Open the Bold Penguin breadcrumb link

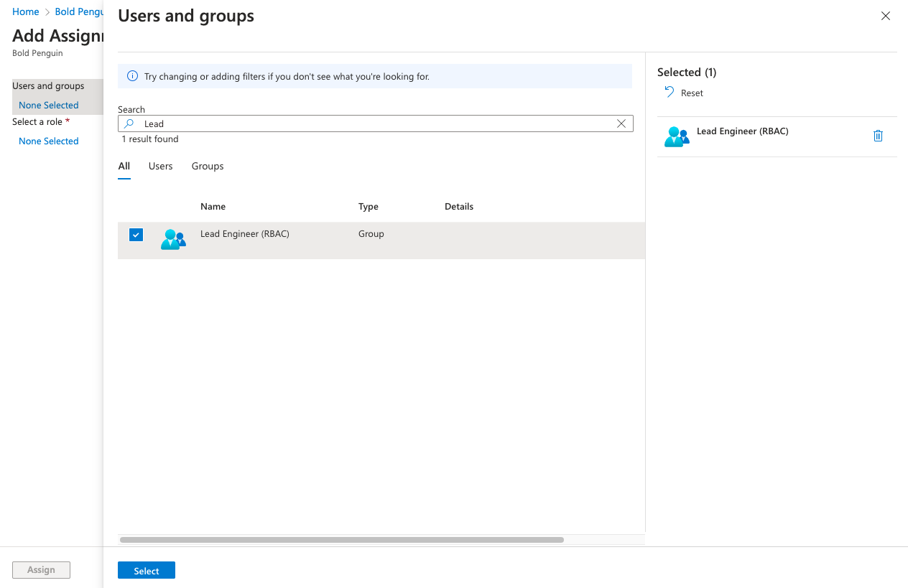(x=79, y=12)
